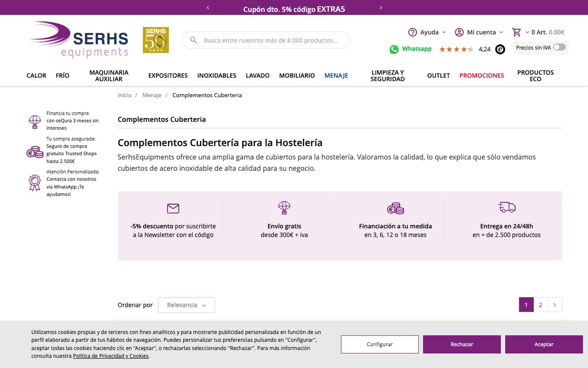Image resolution: width=588 pixels, height=368 pixels.
Task: Click the Aceptar cookies button
Action: click(544, 344)
